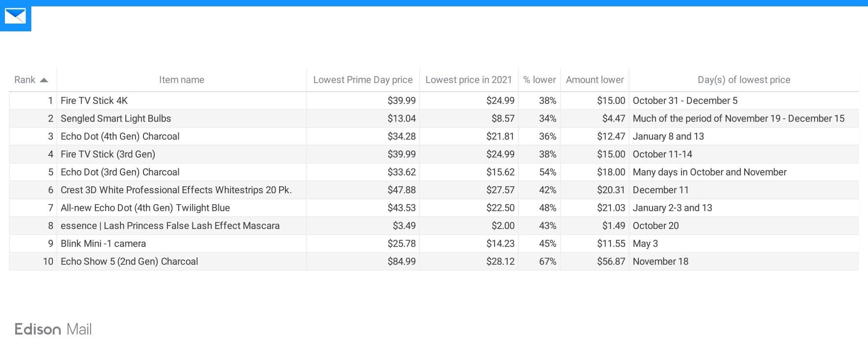Click the Edison Mail logo text
The image size is (868, 352).
point(53,329)
